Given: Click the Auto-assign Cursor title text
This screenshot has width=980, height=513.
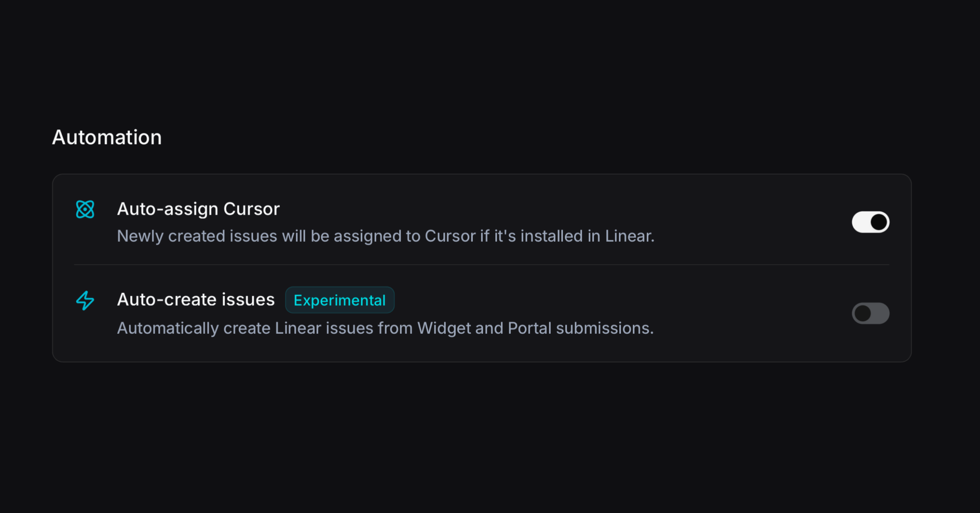Looking at the screenshot, I should coord(198,209).
